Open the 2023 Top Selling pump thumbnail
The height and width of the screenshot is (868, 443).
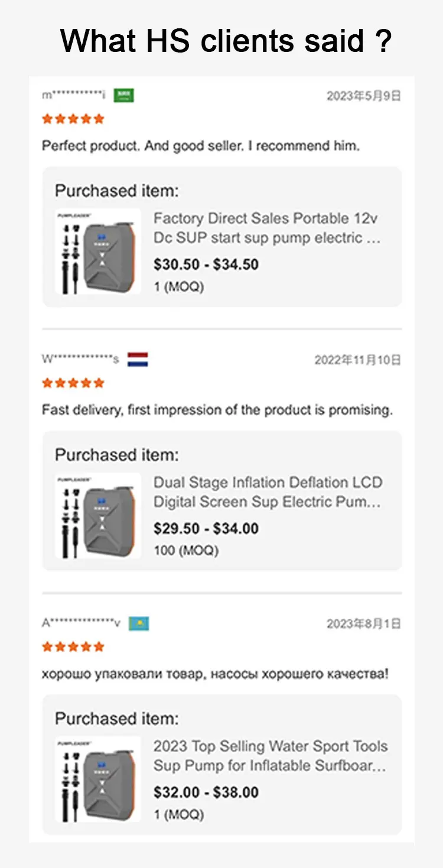coord(98,779)
